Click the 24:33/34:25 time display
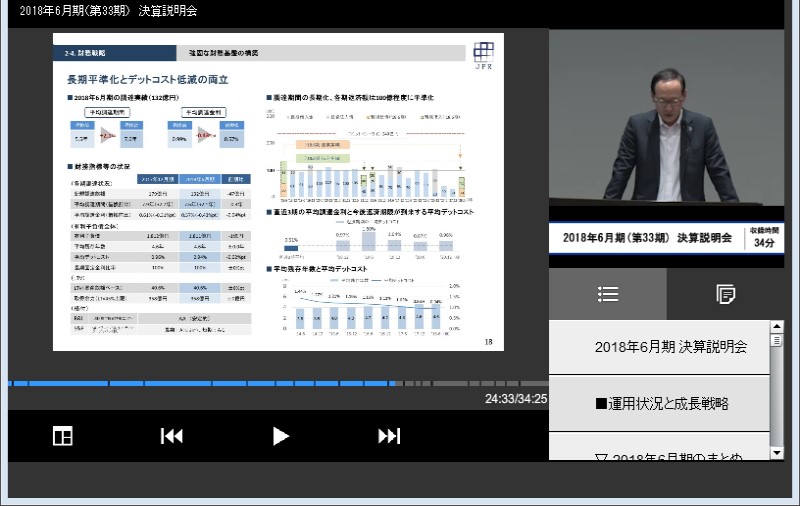This screenshot has height=506, width=800. tap(516, 399)
